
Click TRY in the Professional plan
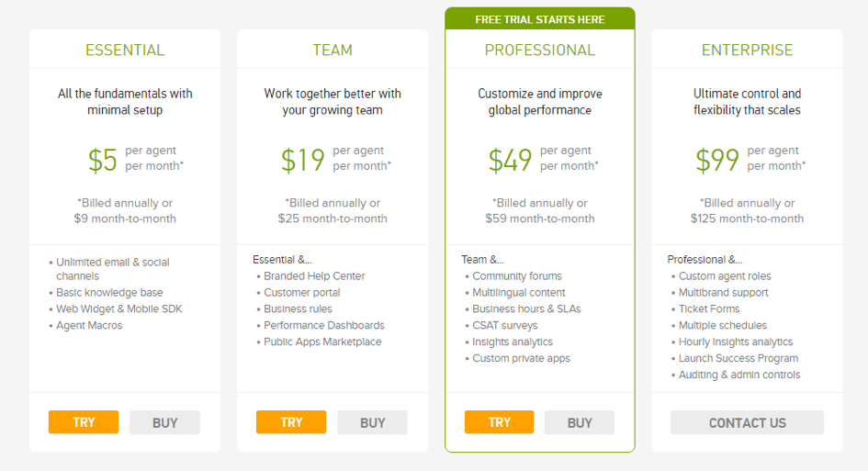pyautogui.click(x=500, y=422)
